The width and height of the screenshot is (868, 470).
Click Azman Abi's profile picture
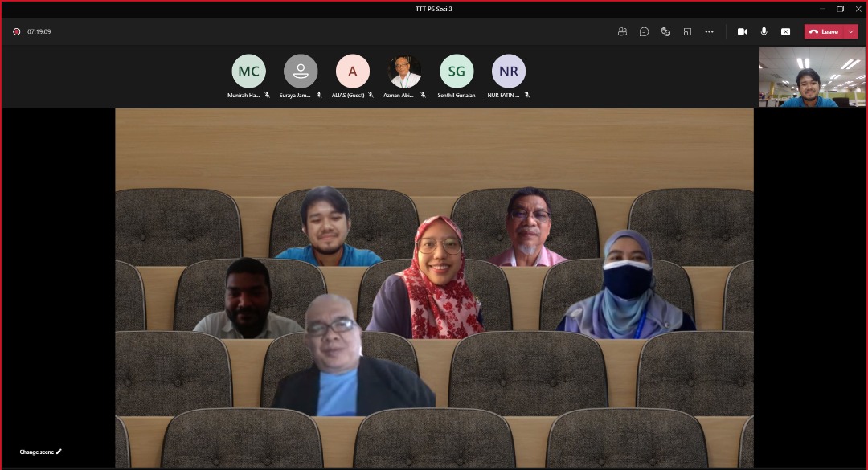point(404,71)
